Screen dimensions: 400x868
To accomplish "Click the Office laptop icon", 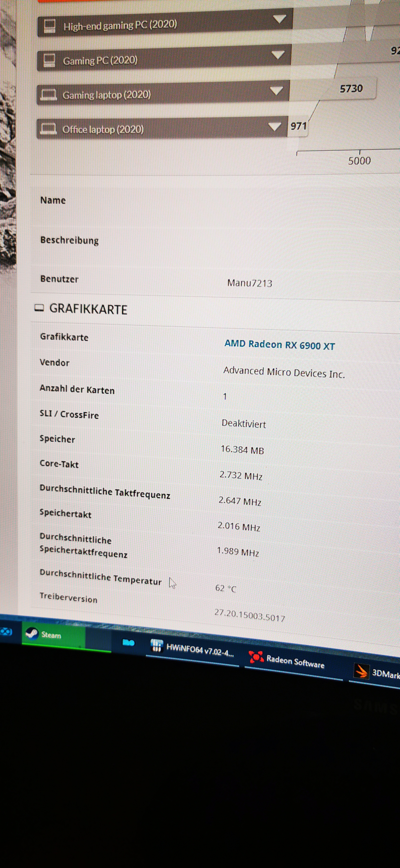I will (48, 129).
